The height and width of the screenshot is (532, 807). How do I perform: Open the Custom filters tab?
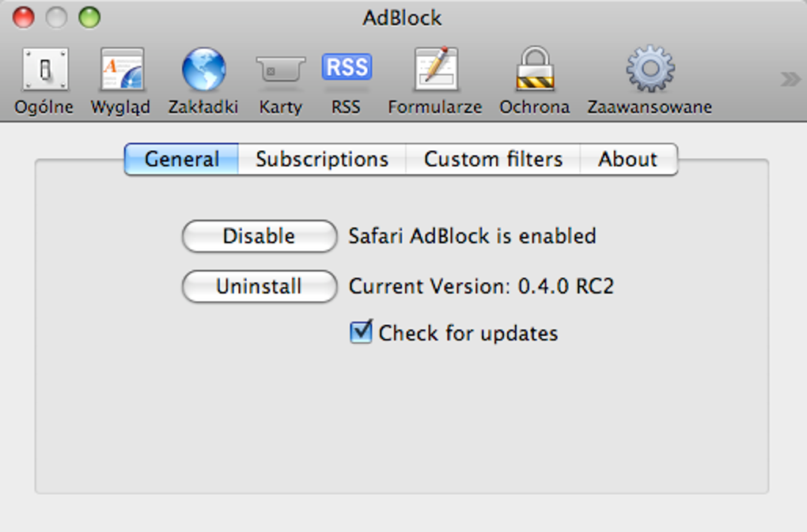point(493,159)
